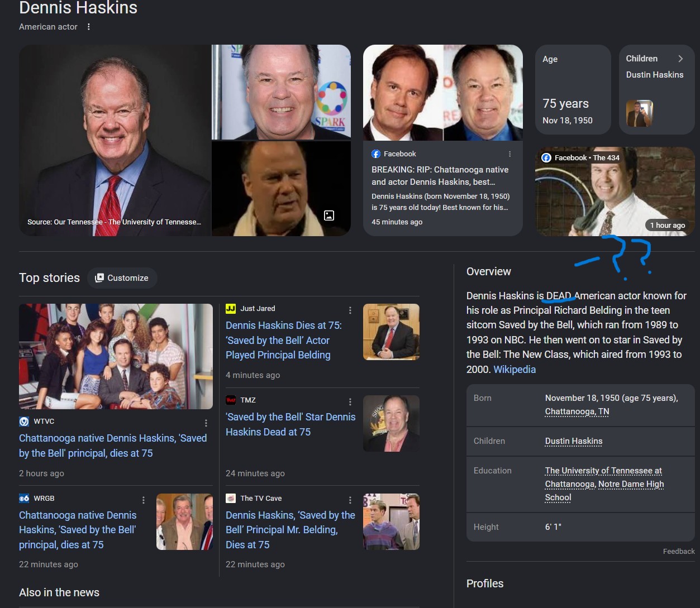The height and width of the screenshot is (608, 700).
Task: Click the TMZ source logo
Action: click(231, 400)
